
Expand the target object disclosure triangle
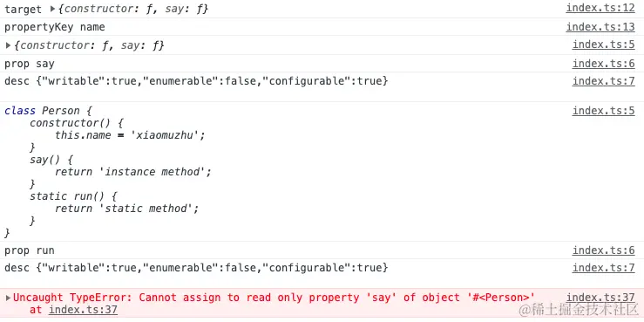click(x=52, y=9)
